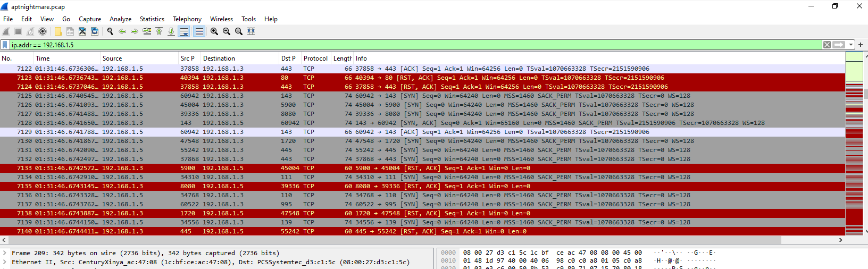This screenshot has width=868, height=269.
Task: Select packet number 7122
Action: (422, 69)
